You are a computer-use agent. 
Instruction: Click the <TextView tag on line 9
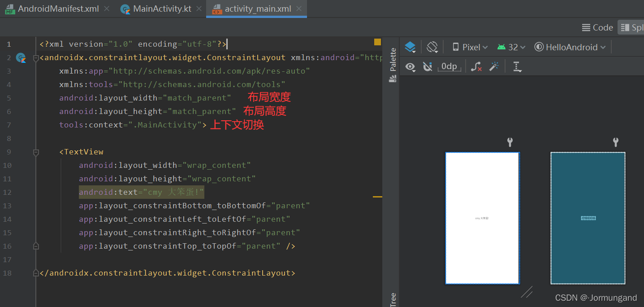coord(81,152)
